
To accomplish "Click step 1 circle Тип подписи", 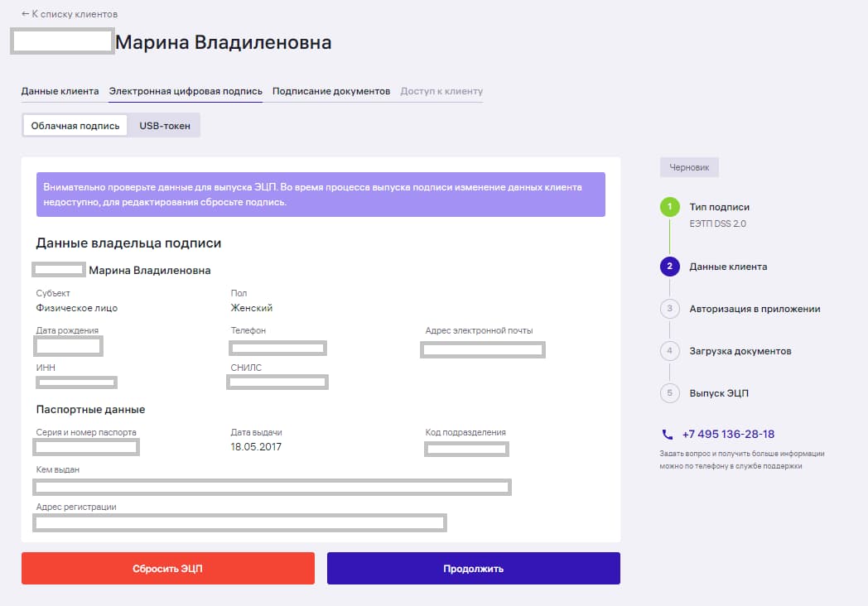I will point(669,207).
